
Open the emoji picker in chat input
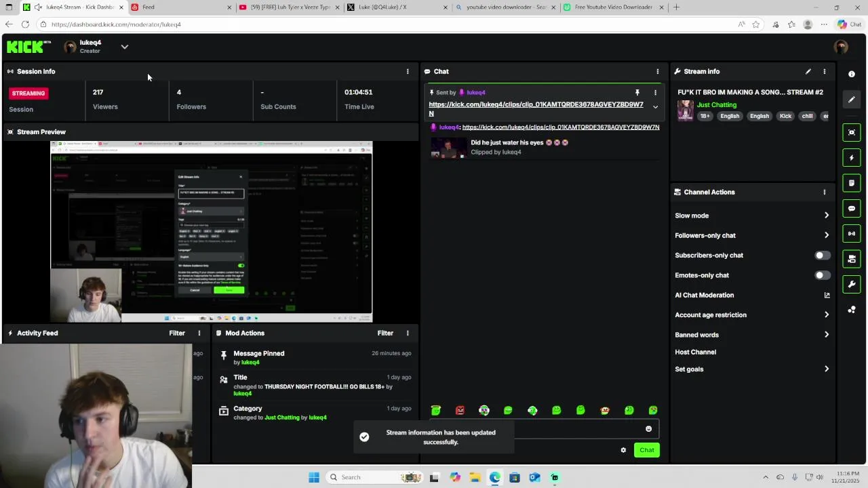click(648, 429)
